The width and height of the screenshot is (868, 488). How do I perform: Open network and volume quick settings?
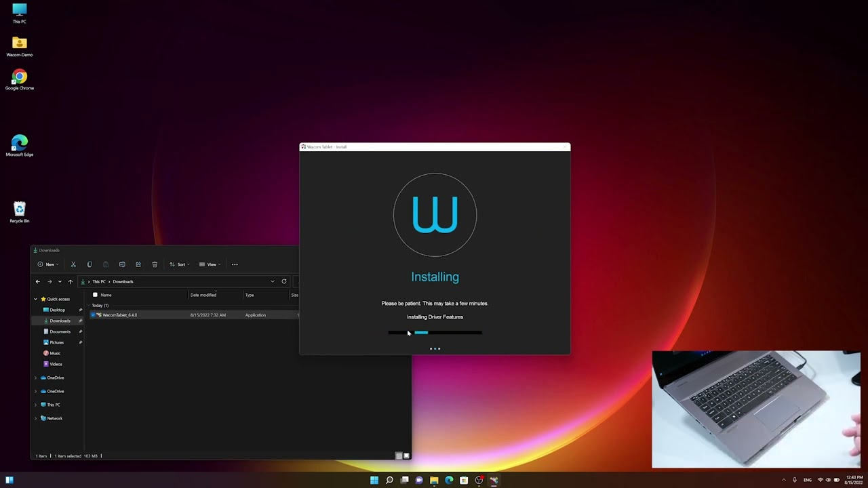tap(827, 480)
